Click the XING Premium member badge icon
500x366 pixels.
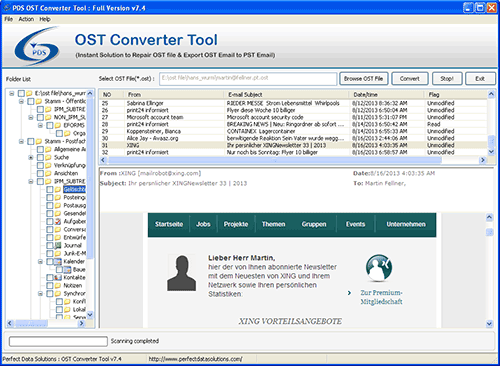click(x=379, y=268)
